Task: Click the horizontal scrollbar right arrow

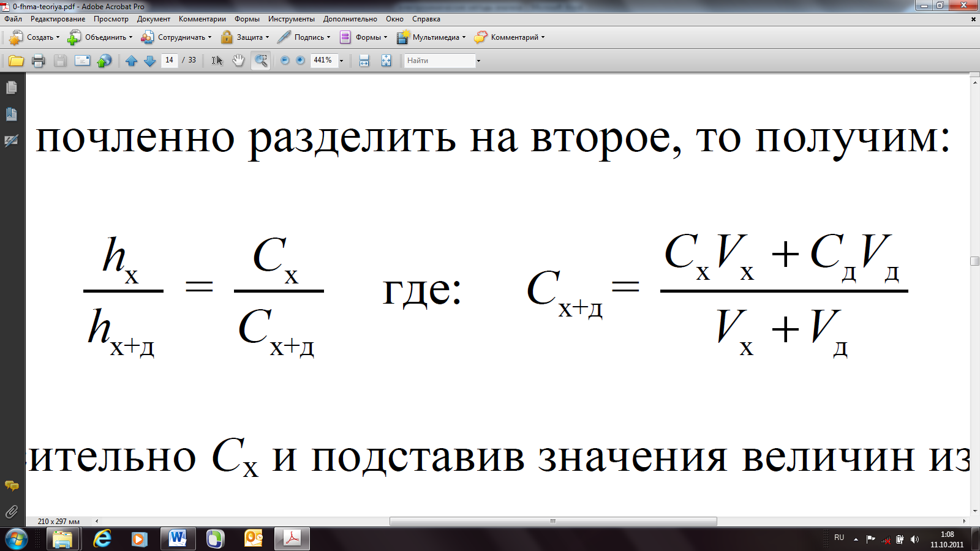Action: [964, 522]
